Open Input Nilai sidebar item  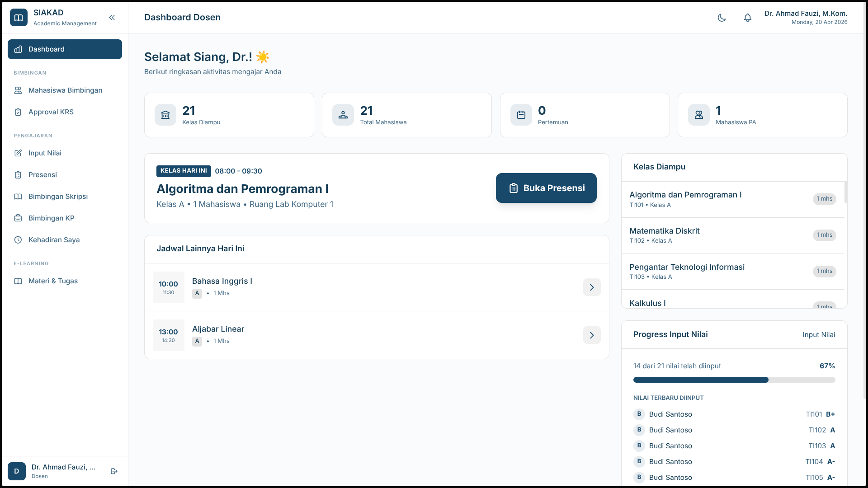65,153
